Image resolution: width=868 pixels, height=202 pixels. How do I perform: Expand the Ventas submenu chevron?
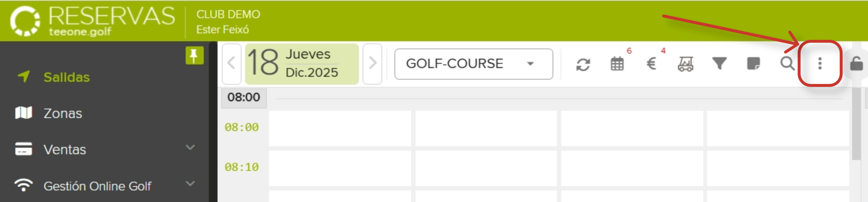tap(190, 148)
